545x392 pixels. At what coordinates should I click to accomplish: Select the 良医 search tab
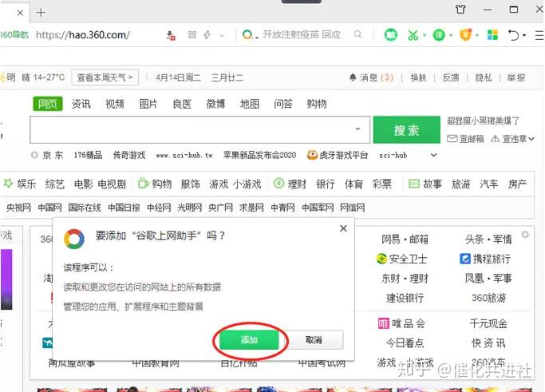coord(182,104)
